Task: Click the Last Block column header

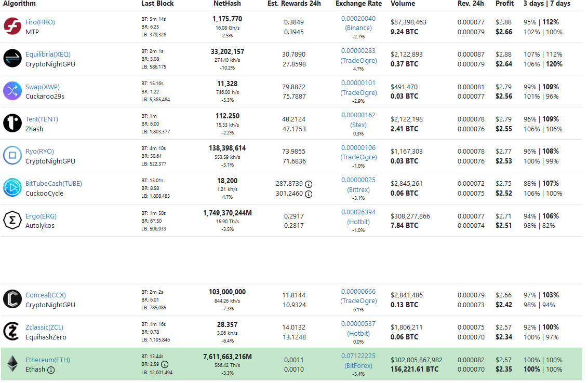Action: click(x=157, y=3)
